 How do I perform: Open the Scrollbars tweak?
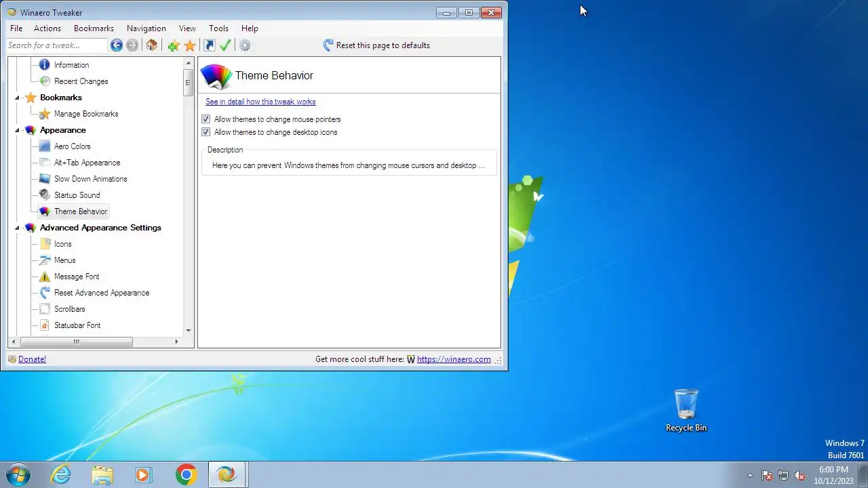tap(69, 309)
